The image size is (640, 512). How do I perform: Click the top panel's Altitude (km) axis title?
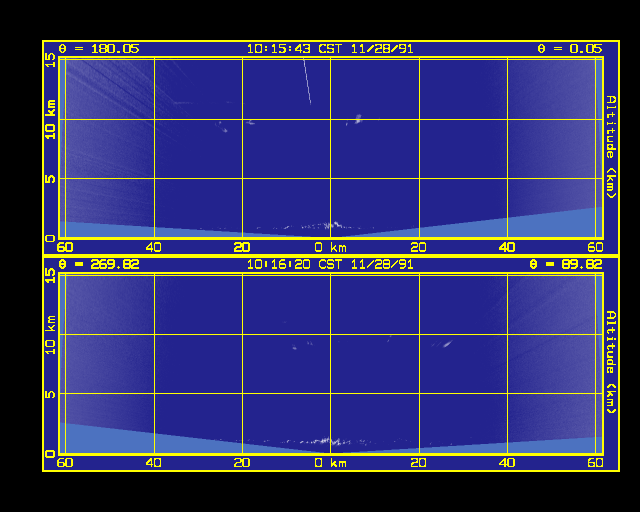(611, 147)
